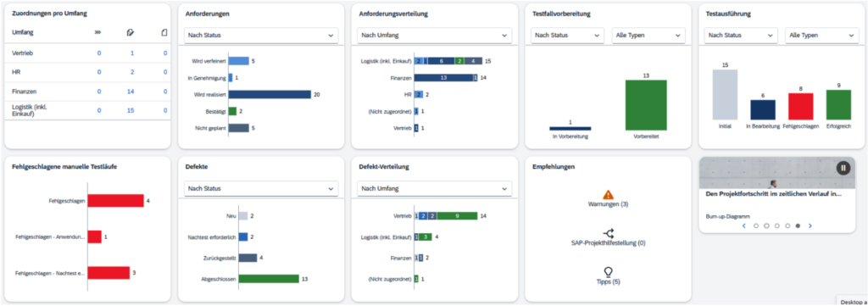Click the green Vorbereitet bar
868x306 pixels.
click(646, 105)
